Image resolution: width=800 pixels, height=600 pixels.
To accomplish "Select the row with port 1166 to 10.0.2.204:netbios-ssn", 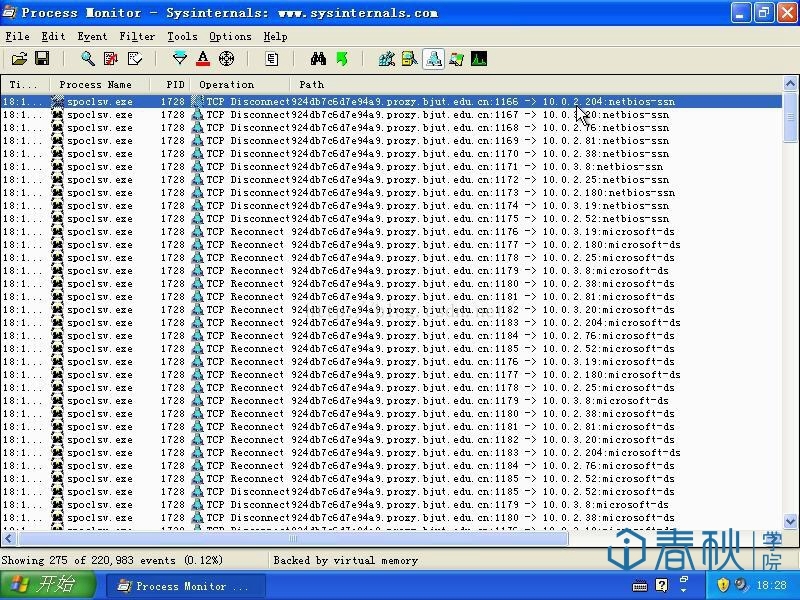I will click(x=391, y=102).
